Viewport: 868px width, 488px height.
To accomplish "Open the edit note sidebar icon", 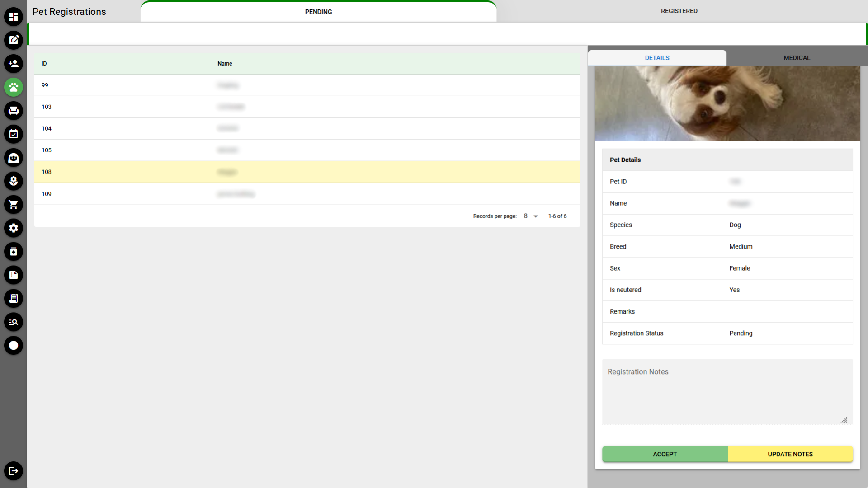I will pyautogui.click(x=14, y=40).
